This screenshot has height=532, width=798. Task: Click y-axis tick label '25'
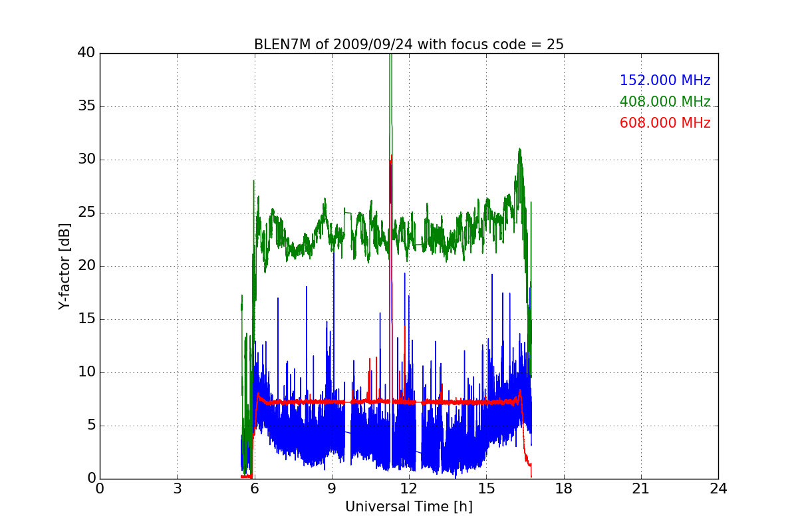(x=86, y=213)
